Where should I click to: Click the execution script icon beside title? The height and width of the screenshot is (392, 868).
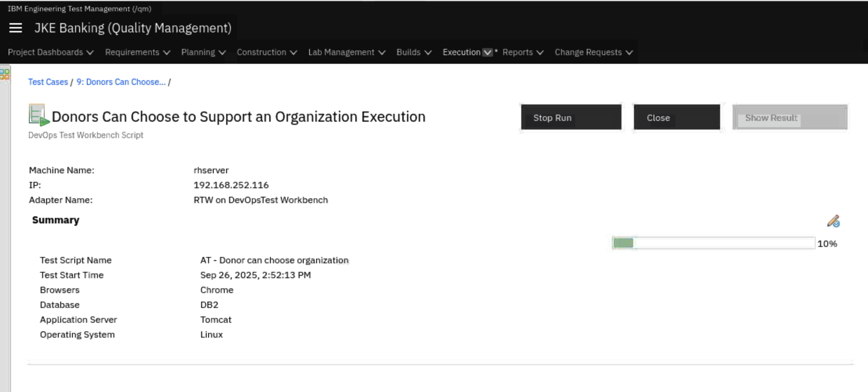coord(38,115)
